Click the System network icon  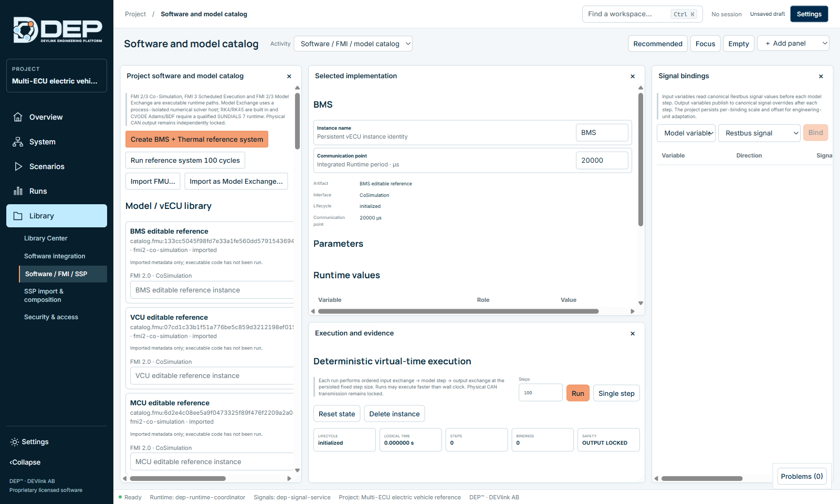pyautogui.click(x=18, y=142)
